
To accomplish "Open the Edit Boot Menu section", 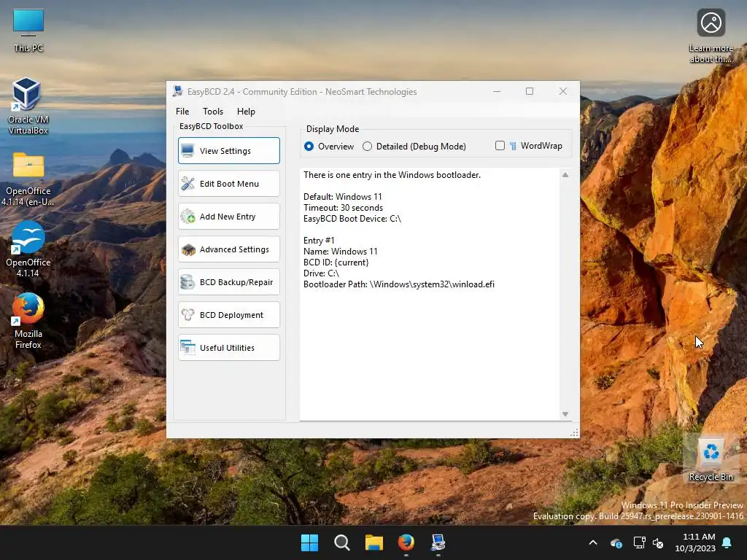I will (228, 183).
